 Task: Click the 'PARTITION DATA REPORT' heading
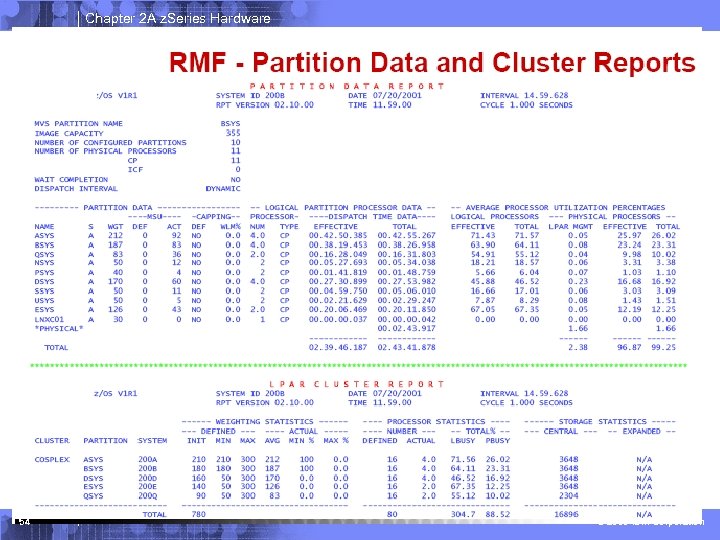[x=347, y=86]
